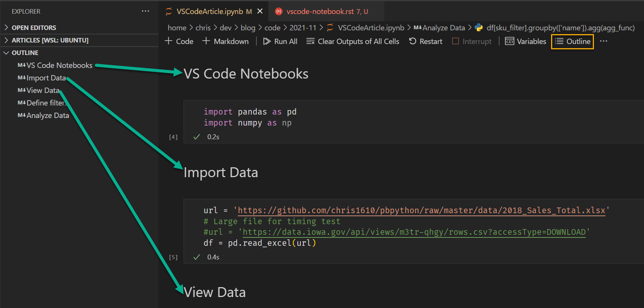
Task: Click inside the pandas import code cell
Action: point(341,117)
